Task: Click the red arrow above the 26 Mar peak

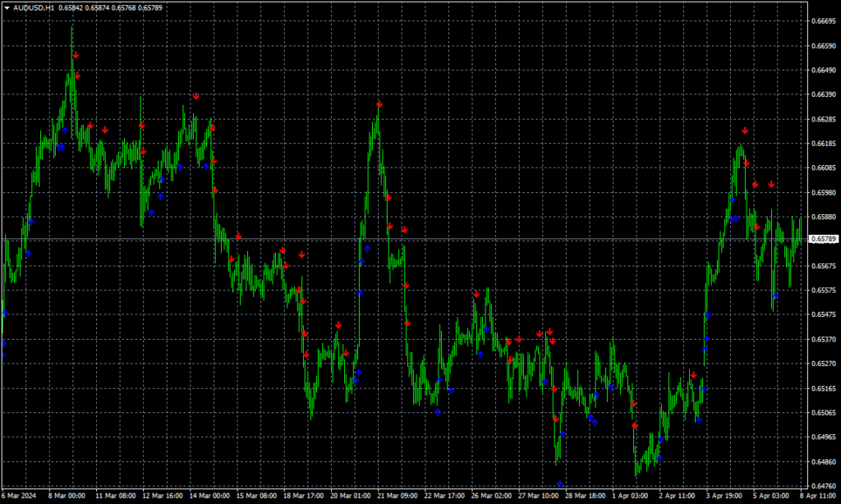Action: tap(476, 295)
